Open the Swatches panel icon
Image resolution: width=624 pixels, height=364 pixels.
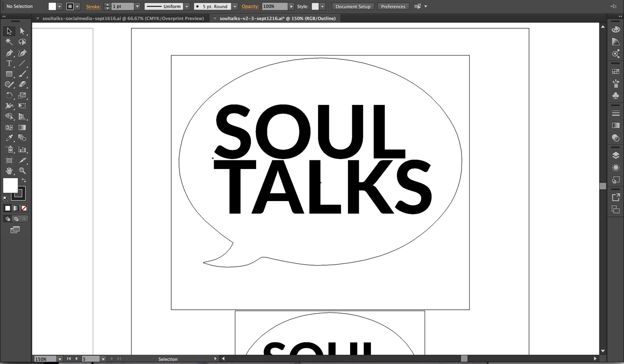tap(617, 71)
